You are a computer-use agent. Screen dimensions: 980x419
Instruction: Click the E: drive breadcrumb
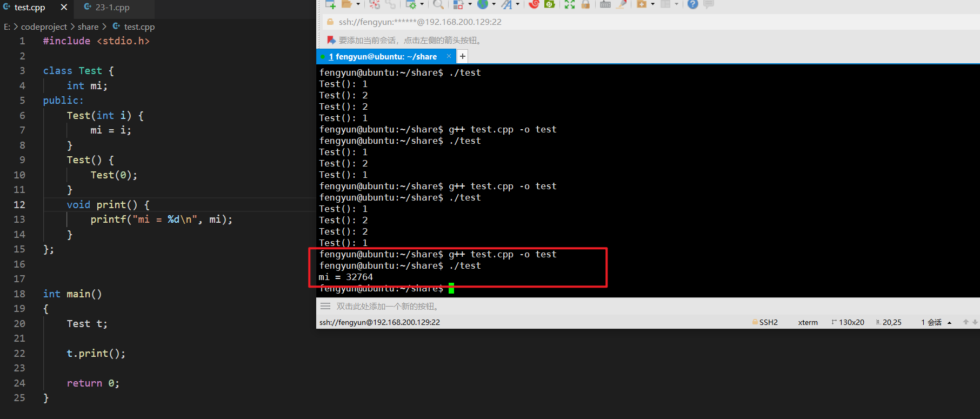7,26
